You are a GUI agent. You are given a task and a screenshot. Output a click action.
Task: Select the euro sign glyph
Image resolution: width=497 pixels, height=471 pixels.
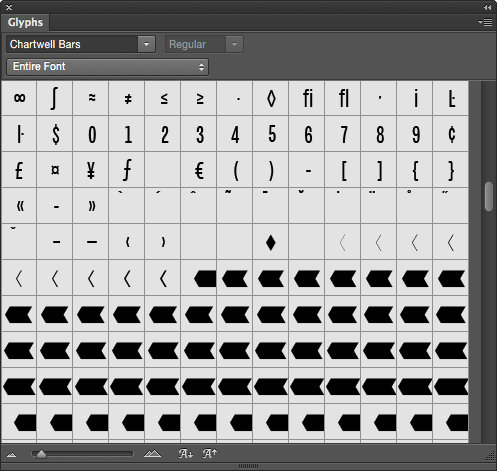199,170
